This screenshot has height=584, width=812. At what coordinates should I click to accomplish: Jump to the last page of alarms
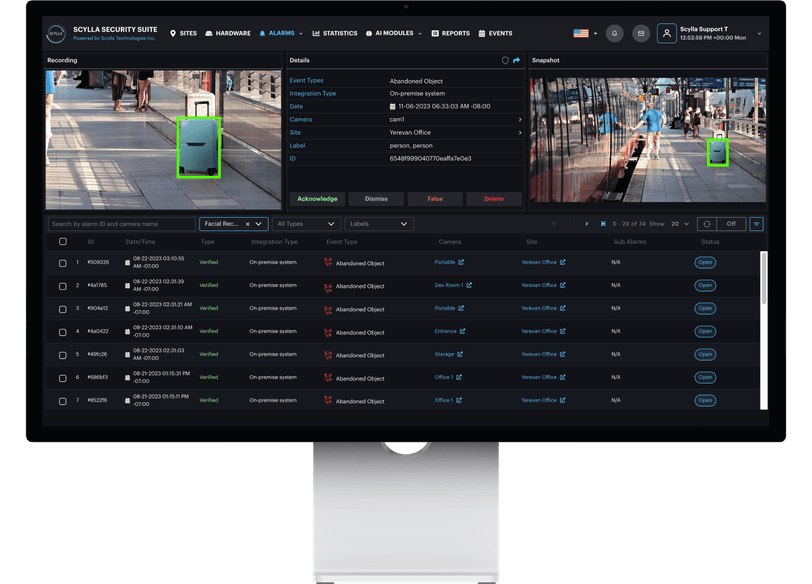603,224
